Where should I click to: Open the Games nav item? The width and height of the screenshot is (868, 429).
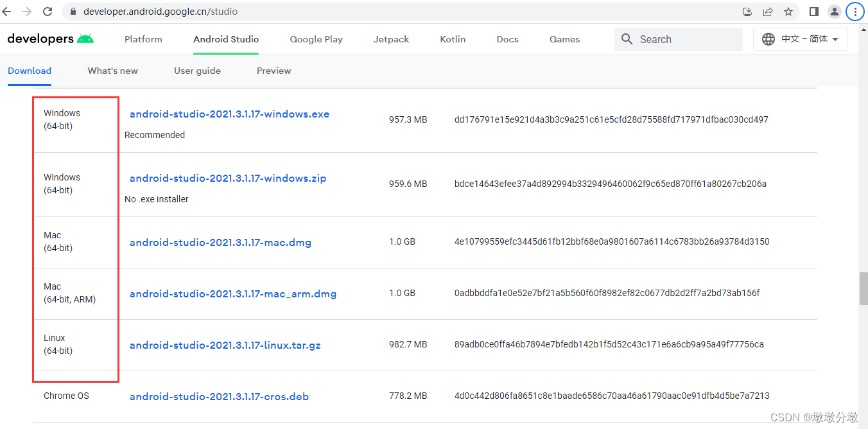point(564,39)
